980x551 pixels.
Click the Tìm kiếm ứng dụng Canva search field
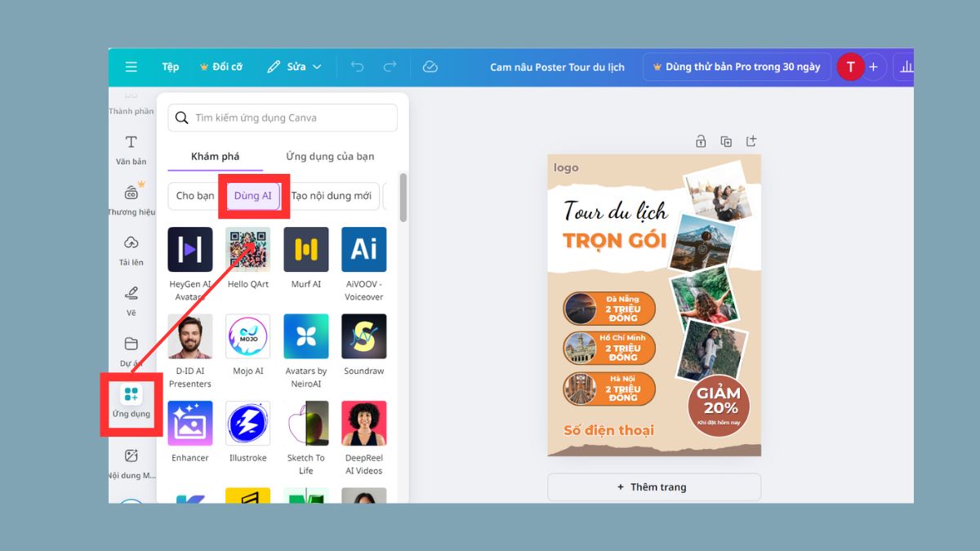pos(283,118)
